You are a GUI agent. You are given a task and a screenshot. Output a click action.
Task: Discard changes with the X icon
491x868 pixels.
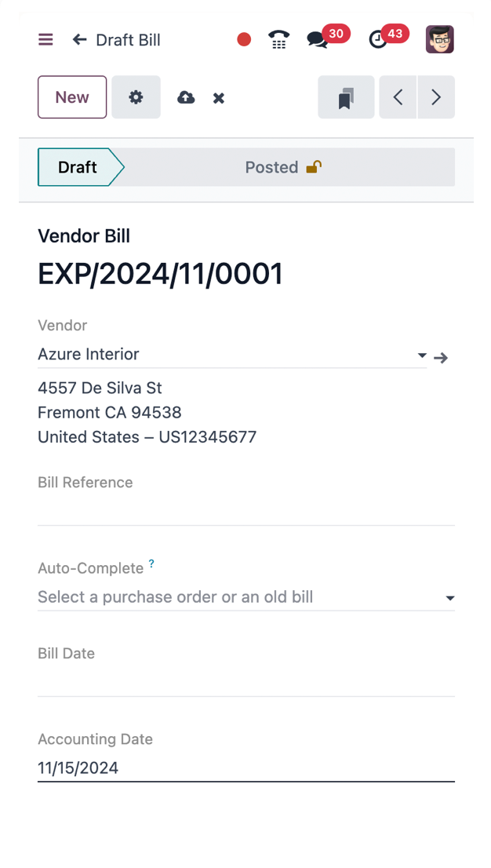pyautogui.click(x=219, y=98)
